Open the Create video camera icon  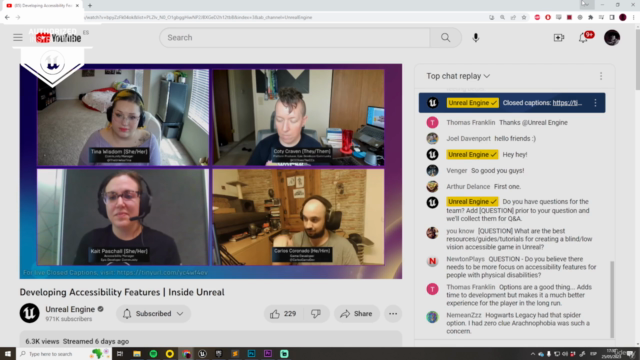click(x=558, y=38)
